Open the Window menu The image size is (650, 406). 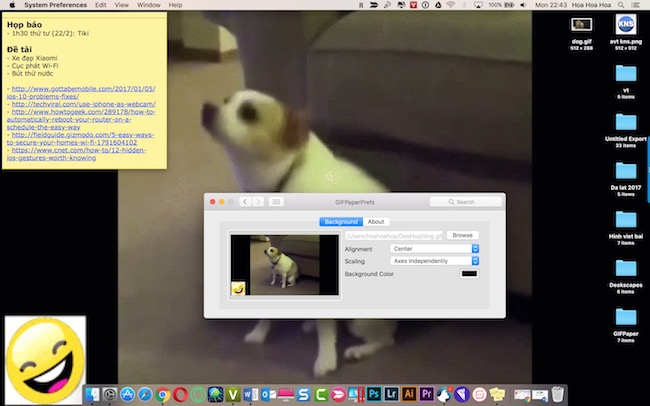pyautogui.click(x=148, y=5)
